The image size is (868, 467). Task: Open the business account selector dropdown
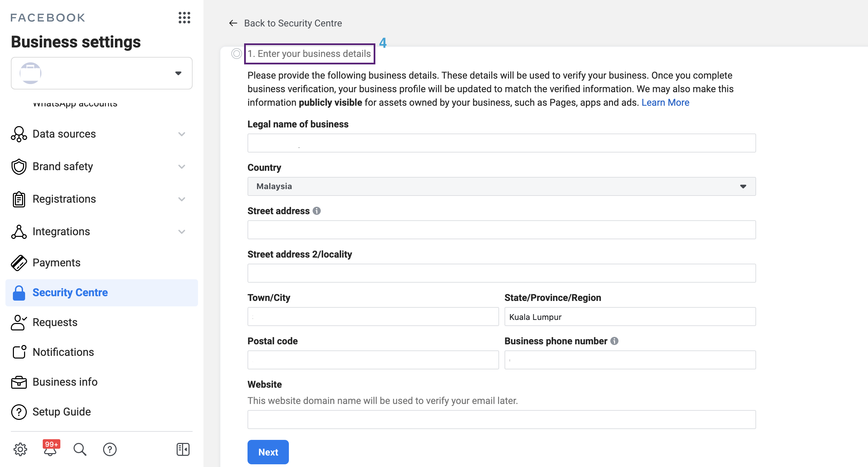102,73
